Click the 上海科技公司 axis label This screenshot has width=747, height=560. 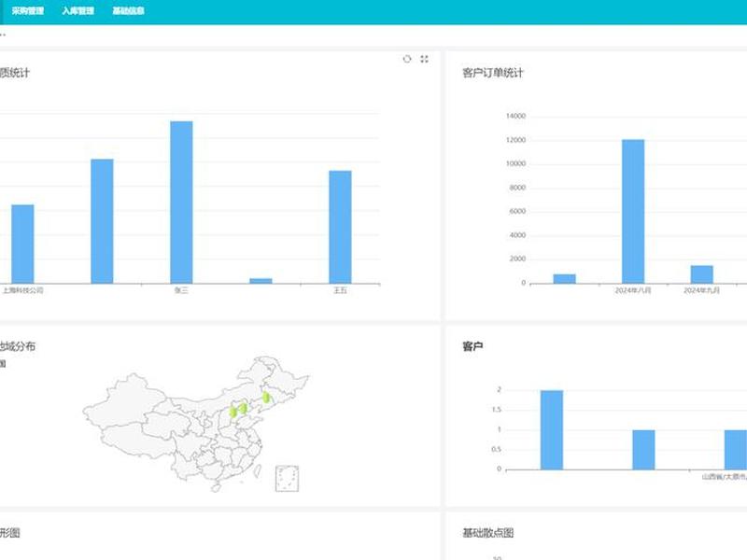22,290
